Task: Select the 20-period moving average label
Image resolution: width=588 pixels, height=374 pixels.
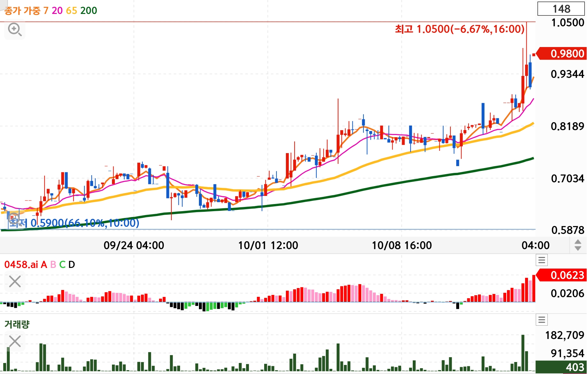Action: [x=57, y=11]
